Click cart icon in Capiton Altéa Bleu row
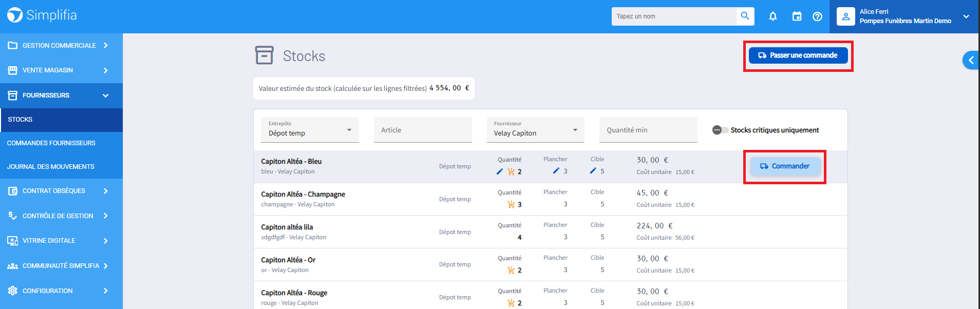Image resolution: width=980 pixels, height=309 pixels. (511, 171)
